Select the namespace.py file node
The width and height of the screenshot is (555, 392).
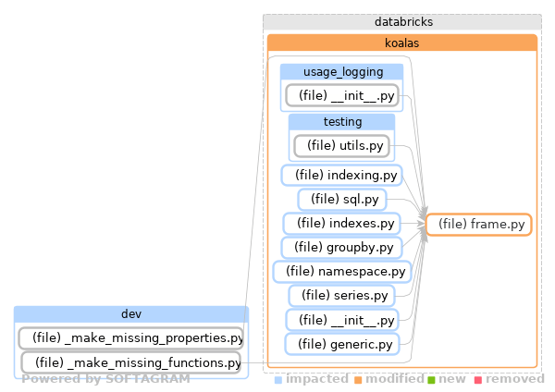[x=342, y=272]
